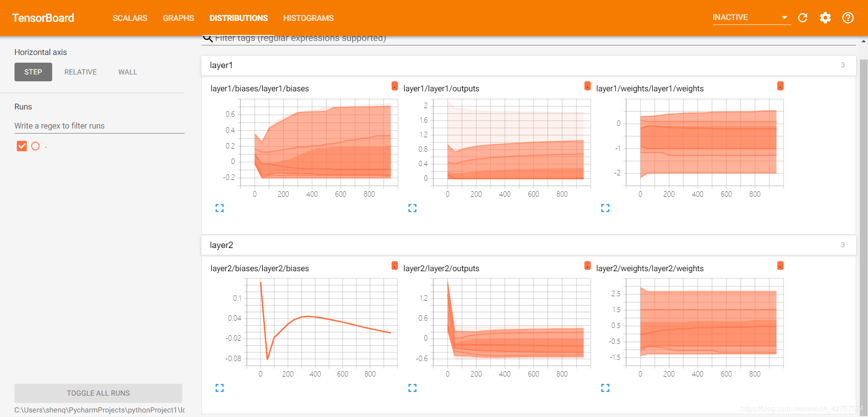Open the settings gear icon
The width and height of the screenshot is (868, 417).
pyautogui.click(x=825, y=18)
